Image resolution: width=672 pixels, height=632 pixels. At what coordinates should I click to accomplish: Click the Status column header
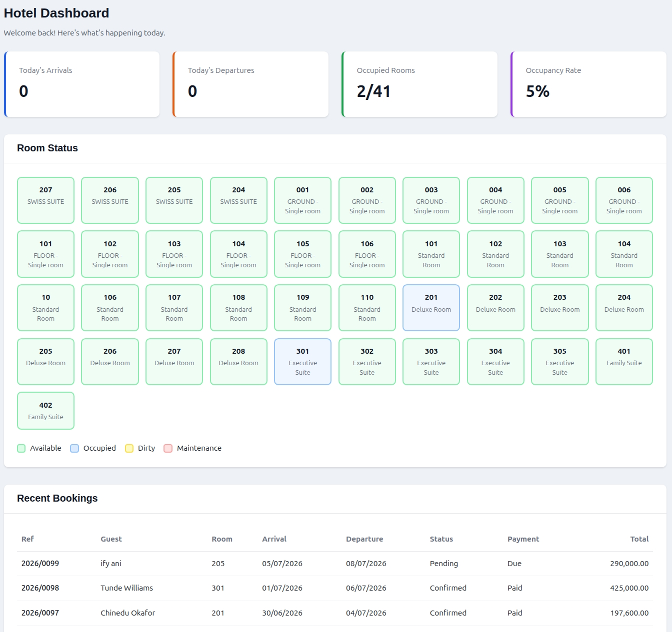tap(441, 539)
